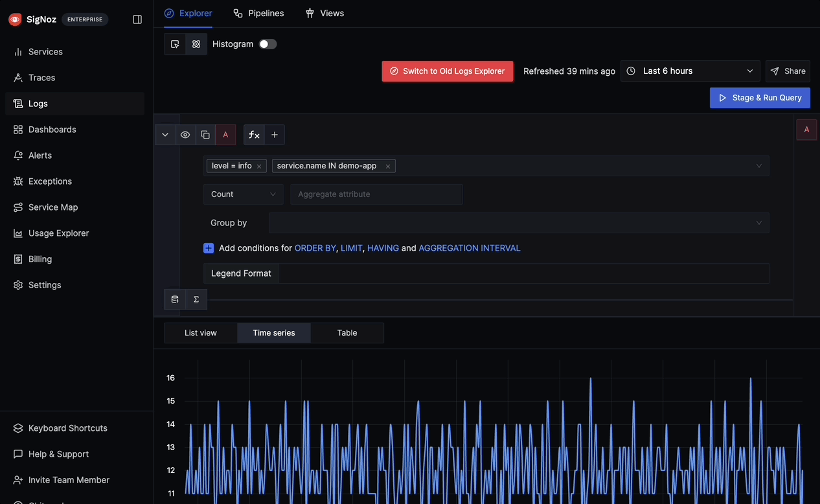Add a formula with the fx icon
The height and width of the screenshot is (504, 820).
(254, 135)
